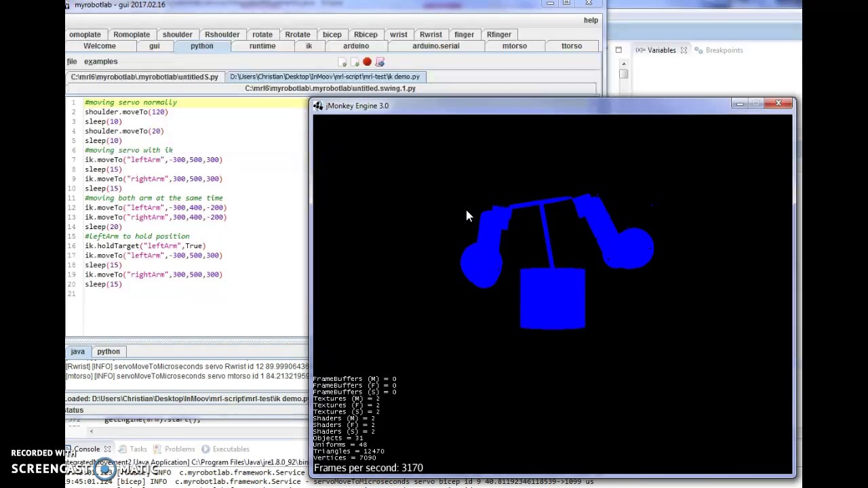The height and width of the screenshot is (488, 868).
Task: Click the Tasks view icon in Eclipse
Action: [x=122, y=449]
